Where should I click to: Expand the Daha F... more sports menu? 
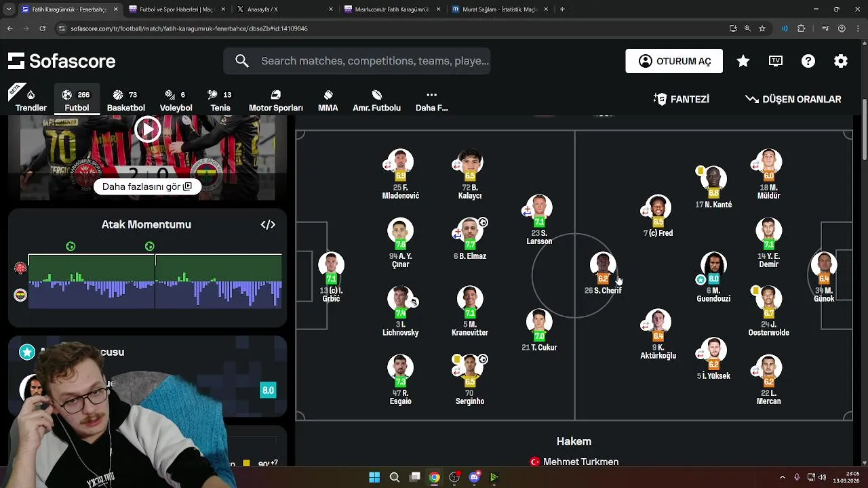click(431, 100)
